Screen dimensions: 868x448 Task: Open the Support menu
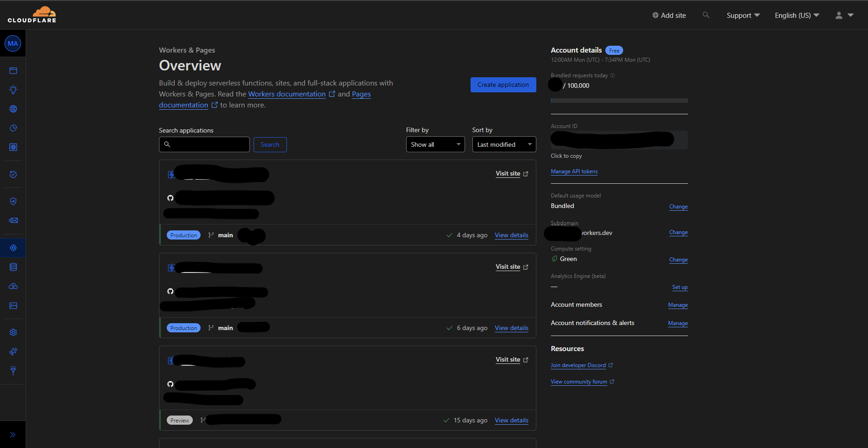(742, 15)
